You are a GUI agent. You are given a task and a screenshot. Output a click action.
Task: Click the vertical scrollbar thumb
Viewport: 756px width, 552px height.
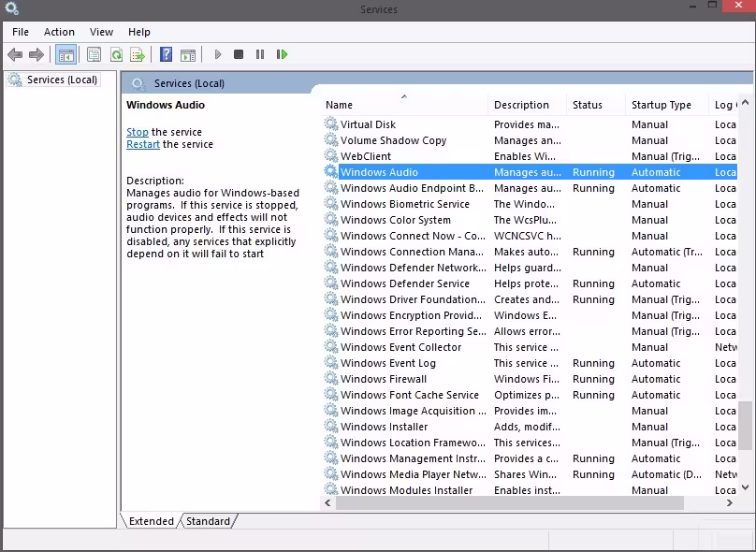[x=745, y=426]
